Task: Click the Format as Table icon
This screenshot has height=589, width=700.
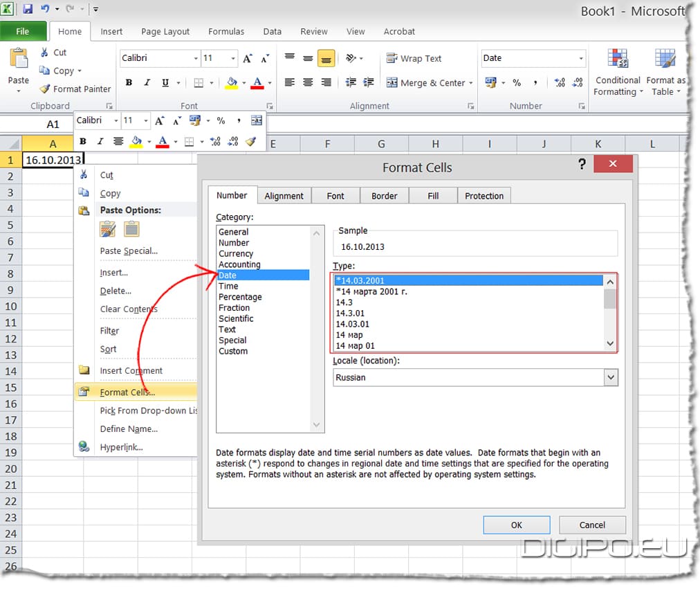Action: click(x=665, y=59)
